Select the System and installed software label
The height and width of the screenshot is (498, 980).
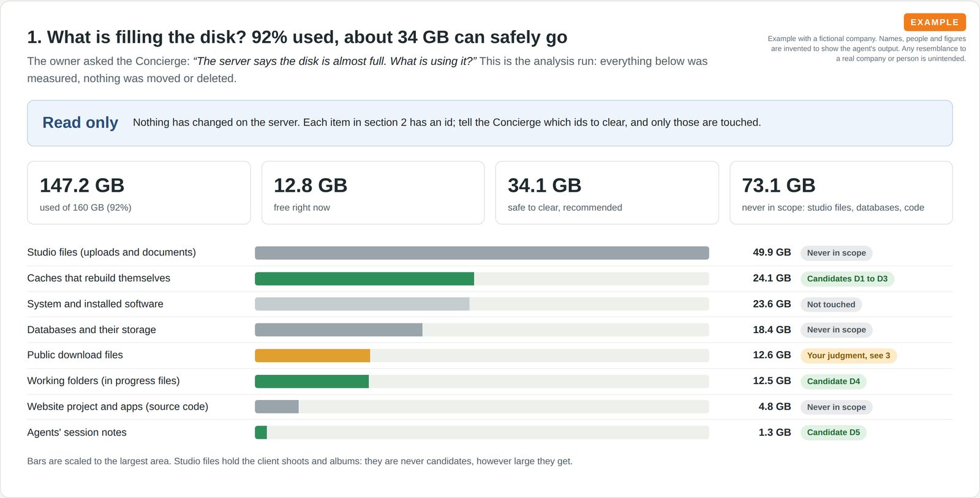pyautogui.click(x=95, y=304)
